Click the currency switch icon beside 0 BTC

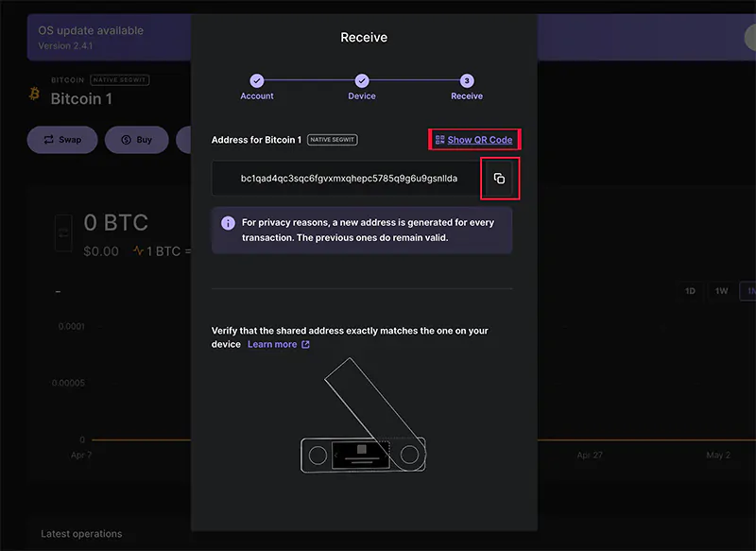tap(63, 232)
